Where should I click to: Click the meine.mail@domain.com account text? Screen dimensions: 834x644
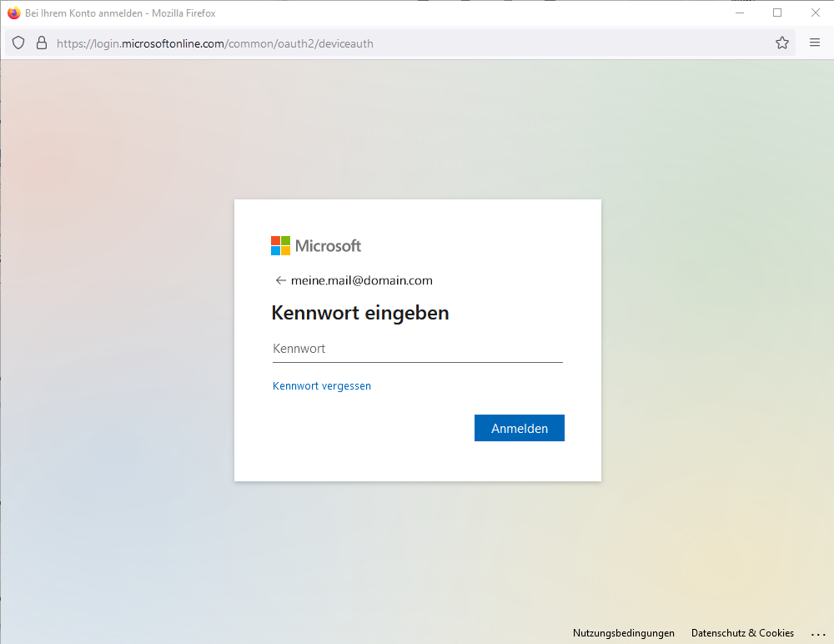[361, 281]
